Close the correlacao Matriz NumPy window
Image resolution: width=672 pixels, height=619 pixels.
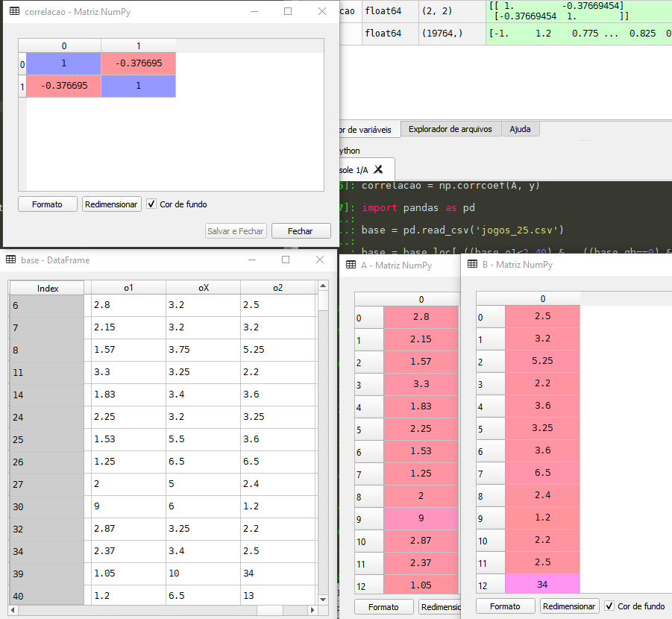tap(322, 11)
